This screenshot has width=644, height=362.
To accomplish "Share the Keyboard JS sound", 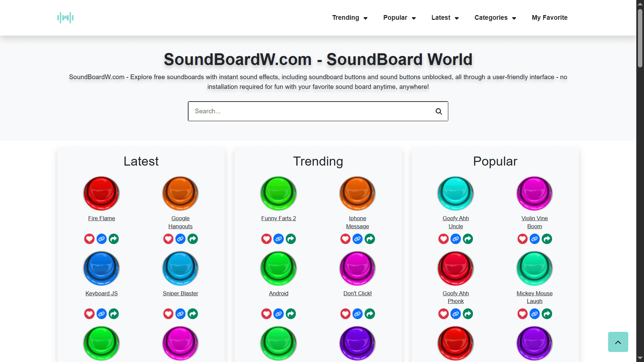I will click(113, 314).
